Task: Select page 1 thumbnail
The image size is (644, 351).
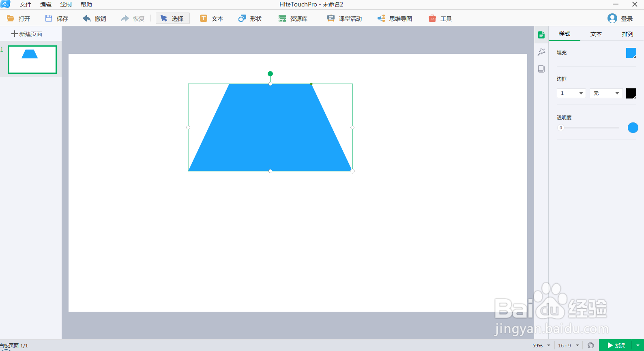Action: point(32,60)
